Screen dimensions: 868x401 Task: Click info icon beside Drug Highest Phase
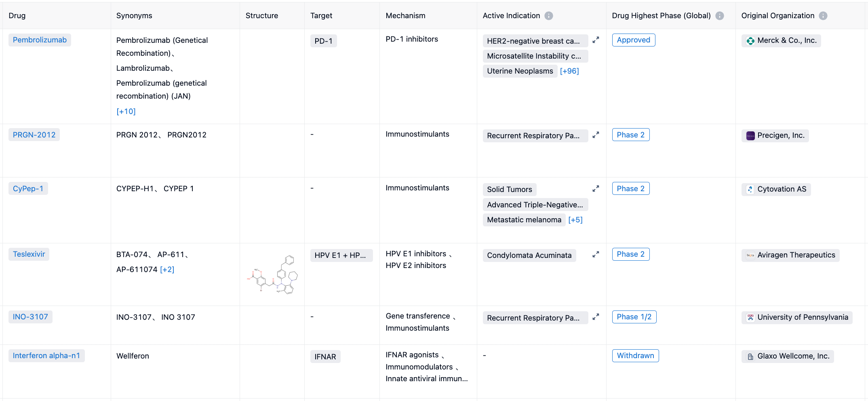point(719,16)
